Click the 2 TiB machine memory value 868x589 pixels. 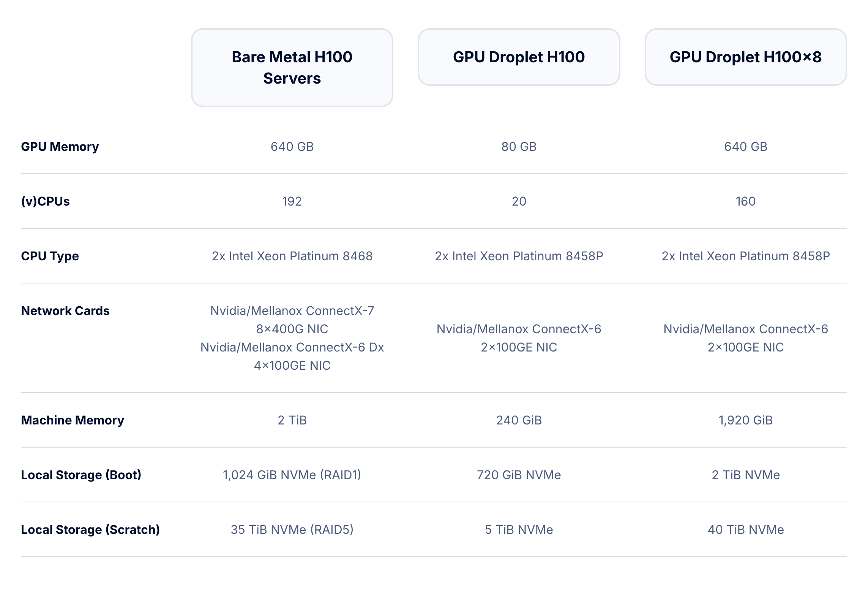pos(292,420)
